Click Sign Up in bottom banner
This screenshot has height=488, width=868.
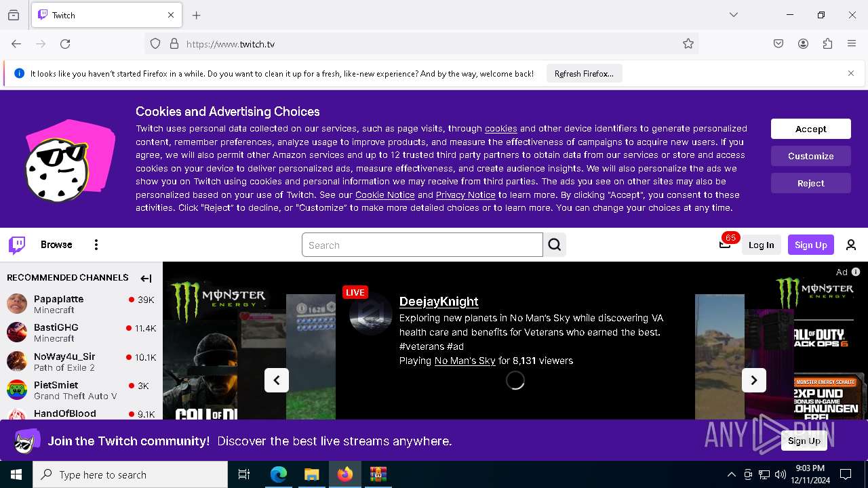click(x=804, y=441)
